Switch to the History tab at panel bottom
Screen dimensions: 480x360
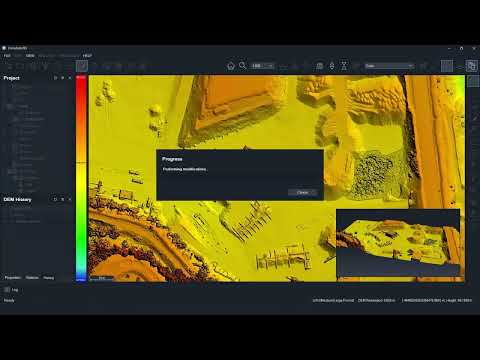[x=48, y=278]
